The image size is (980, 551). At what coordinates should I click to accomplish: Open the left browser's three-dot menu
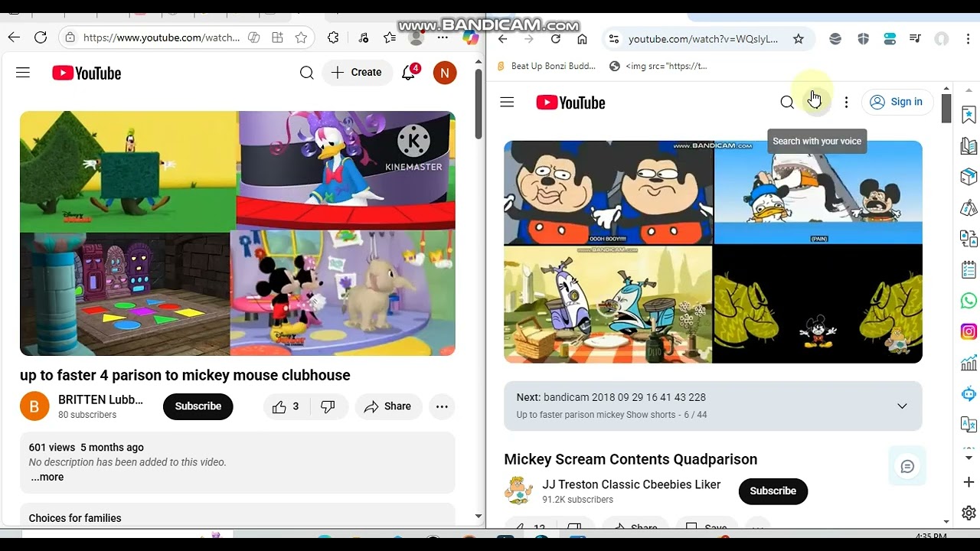(x=443, y=37)
